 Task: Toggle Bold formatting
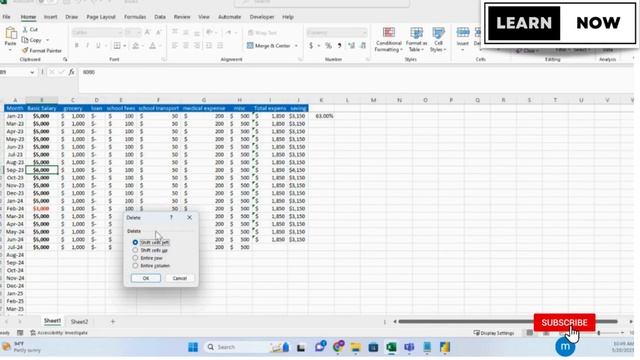[76, 46]
